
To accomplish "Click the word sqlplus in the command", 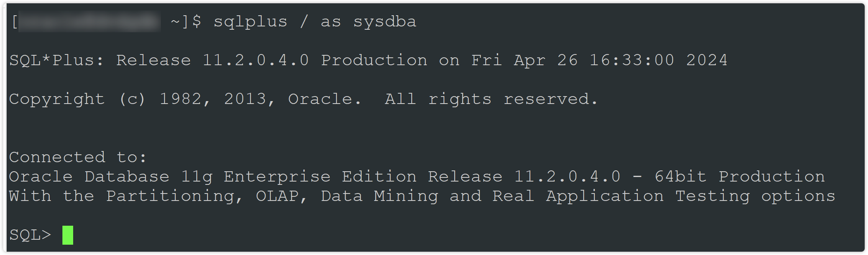I will 250,22.
